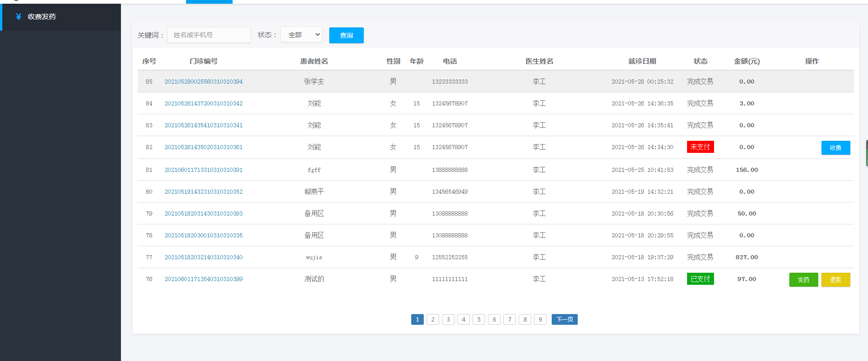868x361 pixels.
Task: Go to page 2 of results
Action: (433, 319)
